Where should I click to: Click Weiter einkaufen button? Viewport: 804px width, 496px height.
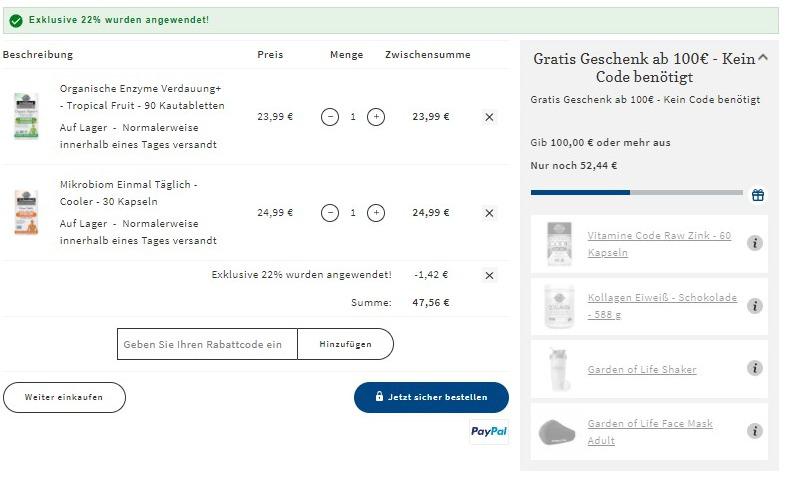tap(64, 397)
